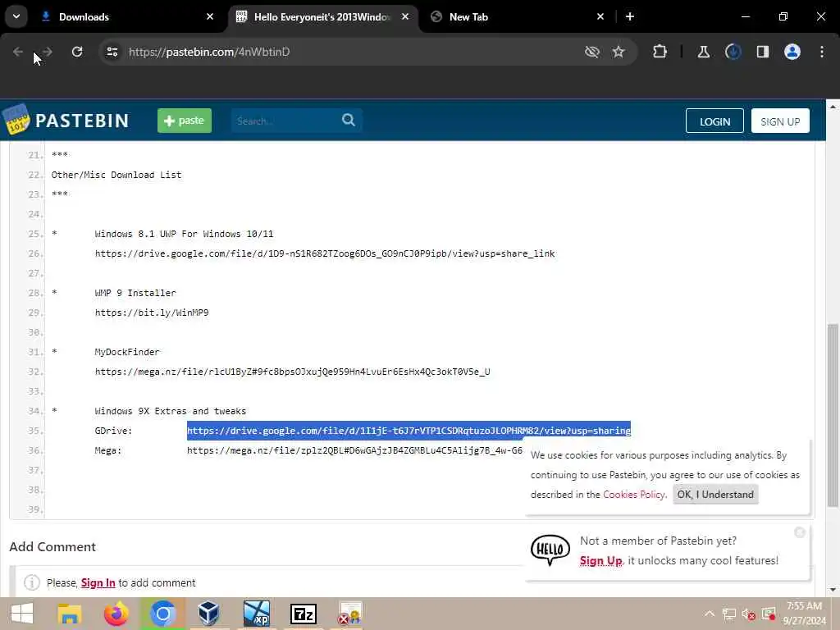The image size is (840, 630).
Task: Click the Windows 8.1 UWP Google Drive URL
Action: pos(325,253)
